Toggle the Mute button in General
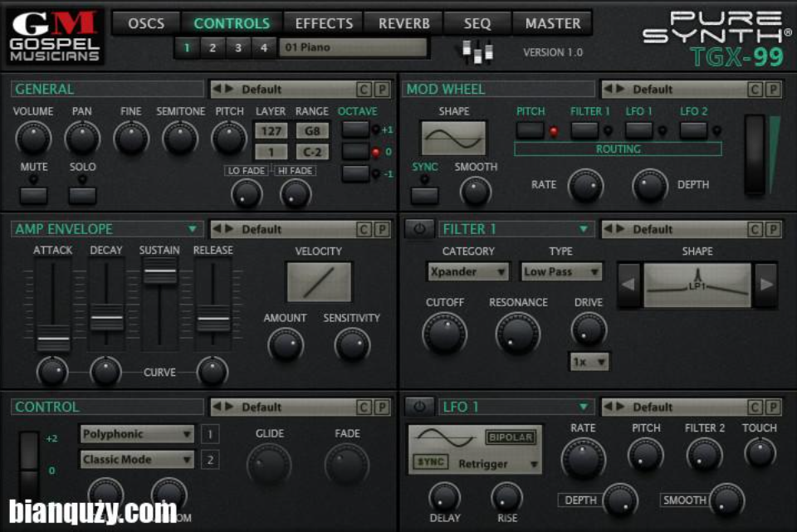 coord(33,196)
